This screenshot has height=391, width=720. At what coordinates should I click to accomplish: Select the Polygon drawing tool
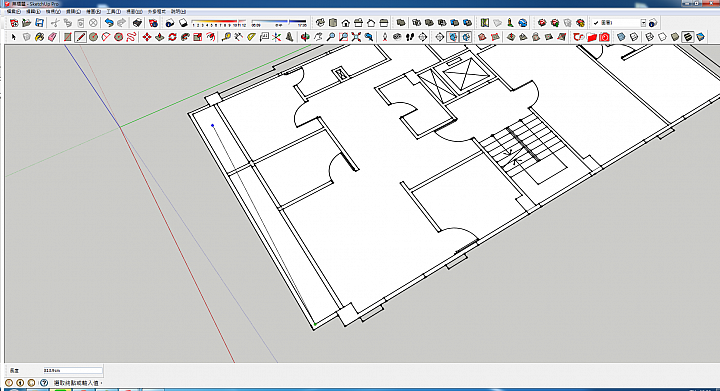pos(118,37)
